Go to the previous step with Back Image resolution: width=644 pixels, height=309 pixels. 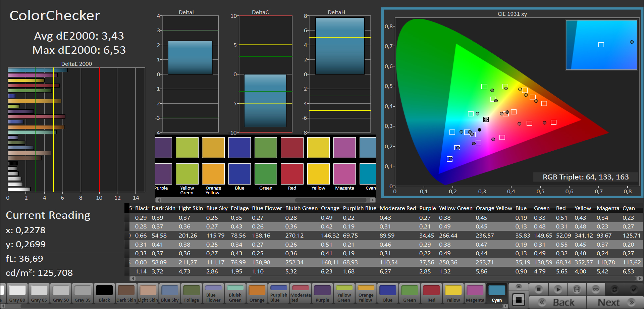pos(558,302)
